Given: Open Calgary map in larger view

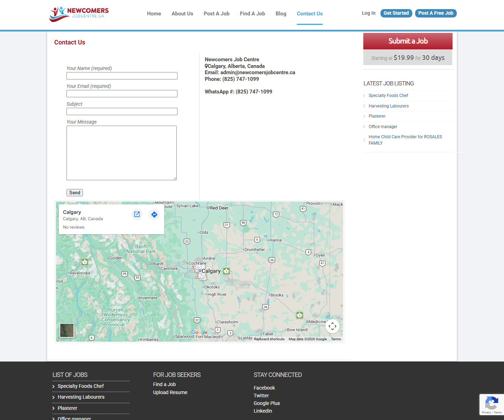Looking at the screenshot, I should 137,214.
